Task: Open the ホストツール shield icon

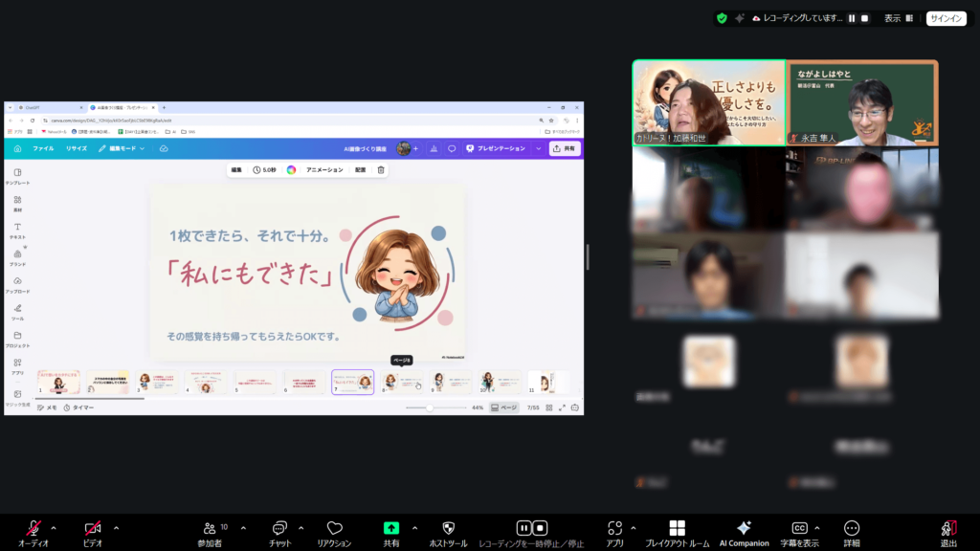Action: (x=448, y=529)
